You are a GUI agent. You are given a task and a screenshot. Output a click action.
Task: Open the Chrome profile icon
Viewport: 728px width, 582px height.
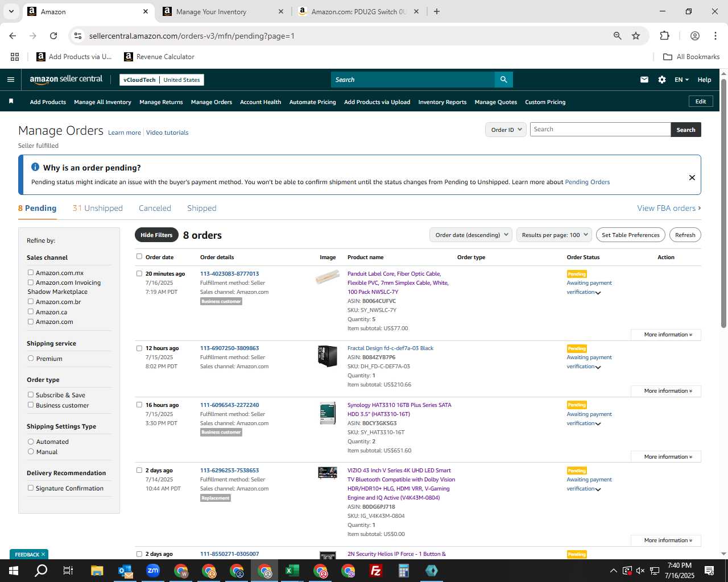coord(695,36)
